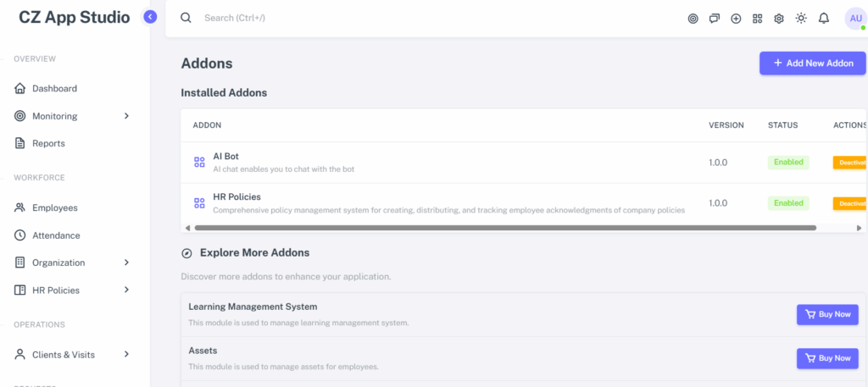Buy the Learning Management System addon
868x387 pixels.
tap(827, 314)
